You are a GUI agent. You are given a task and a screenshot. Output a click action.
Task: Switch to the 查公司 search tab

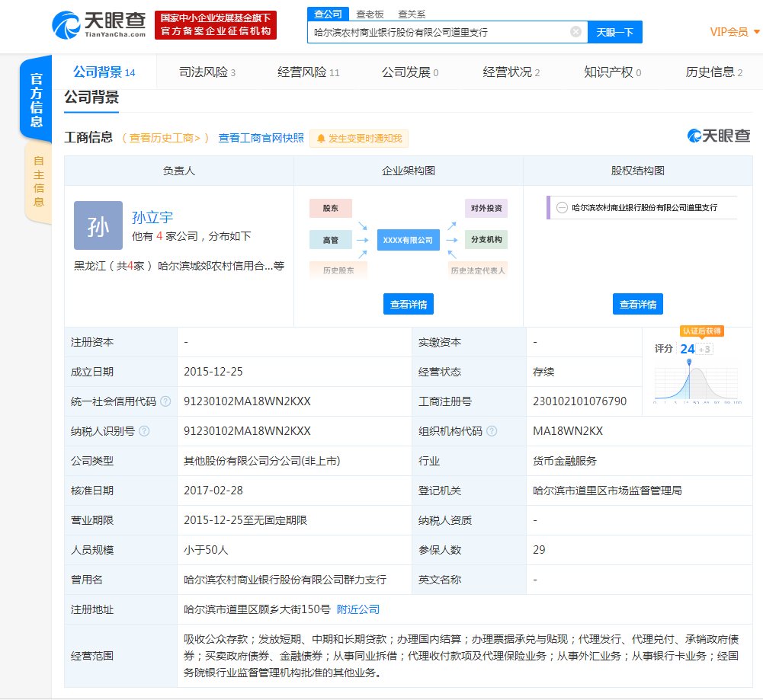[x=328, y=14]
